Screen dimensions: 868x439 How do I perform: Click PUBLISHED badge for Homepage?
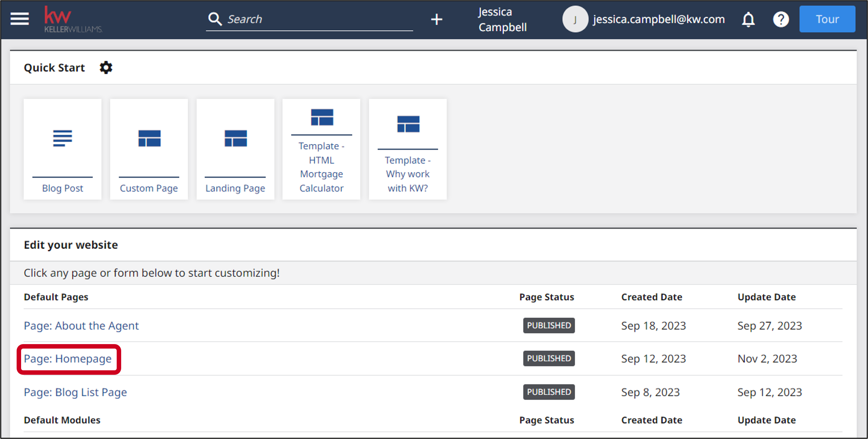point(549,358)
